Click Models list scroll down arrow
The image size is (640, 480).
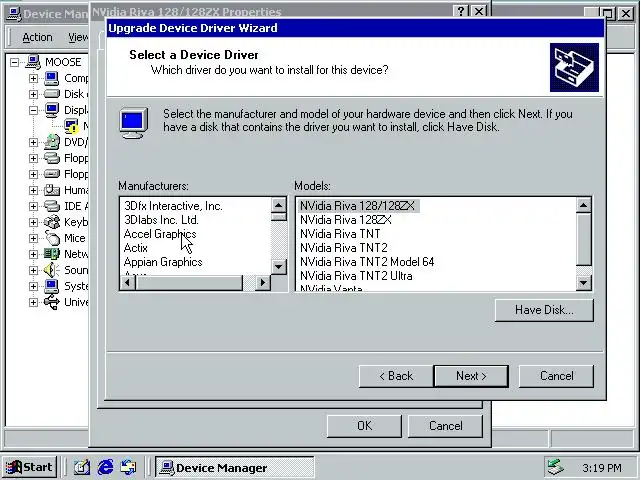coord(584,282)
